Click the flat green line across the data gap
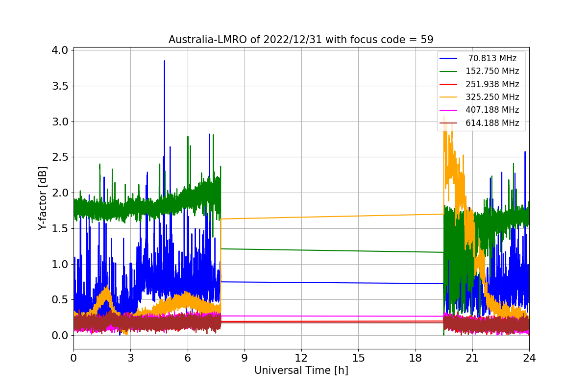This screenshot has height=392, width=588. coord(332,250)
